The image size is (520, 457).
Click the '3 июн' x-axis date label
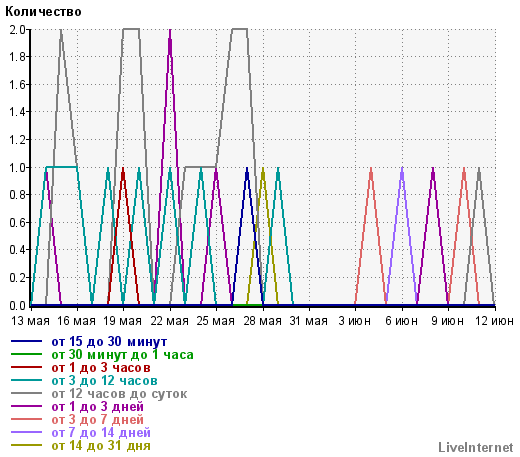pos(355,321)
